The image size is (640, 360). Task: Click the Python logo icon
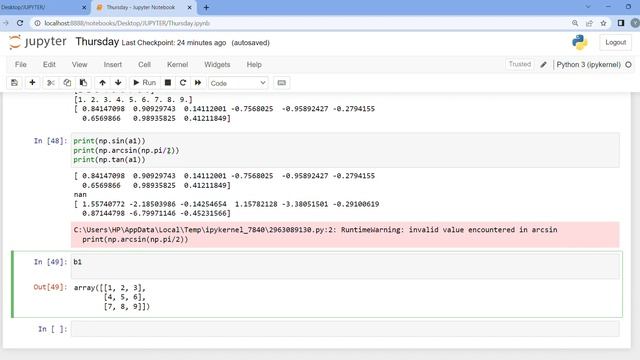click(580, 42)
